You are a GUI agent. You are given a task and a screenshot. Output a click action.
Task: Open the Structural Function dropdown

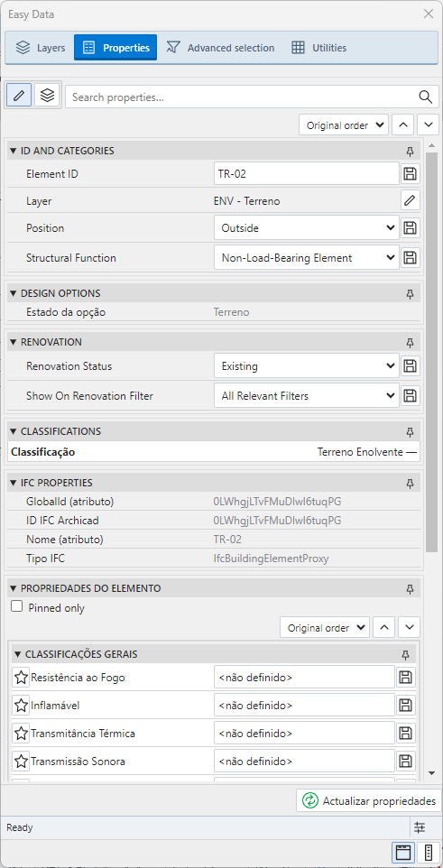pyautogui.click(x=306, y=258)
